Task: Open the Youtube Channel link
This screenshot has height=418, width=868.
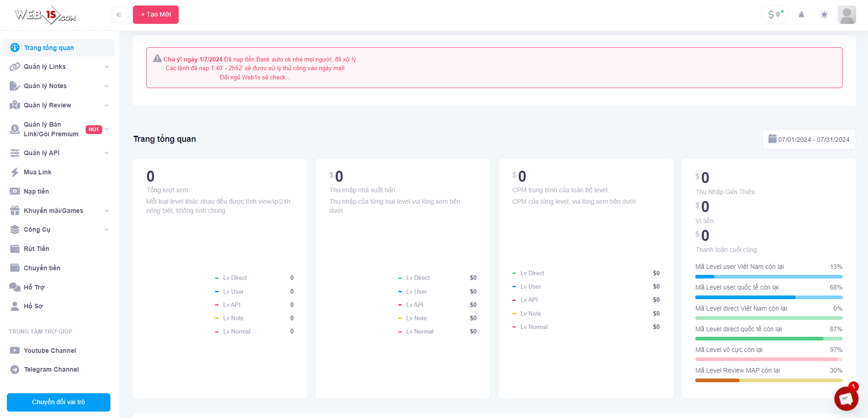Action: [59, 351]
